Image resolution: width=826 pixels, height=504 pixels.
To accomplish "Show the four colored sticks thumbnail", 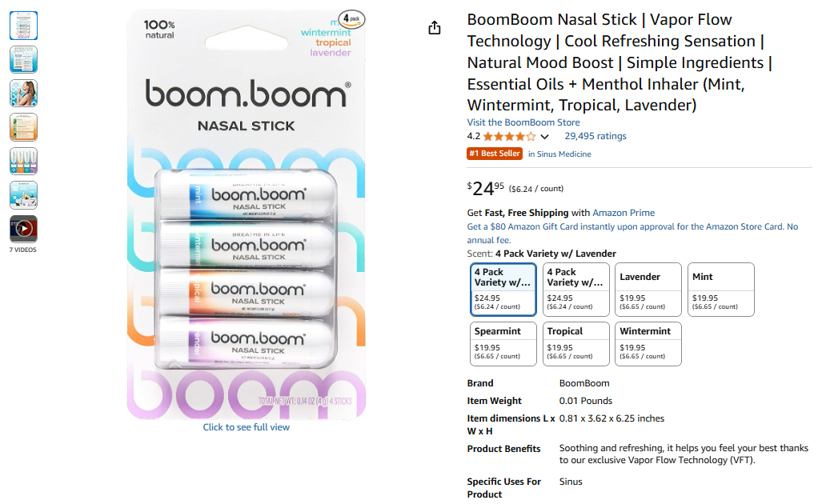I will pyautogui.click(x=23, y=161).
